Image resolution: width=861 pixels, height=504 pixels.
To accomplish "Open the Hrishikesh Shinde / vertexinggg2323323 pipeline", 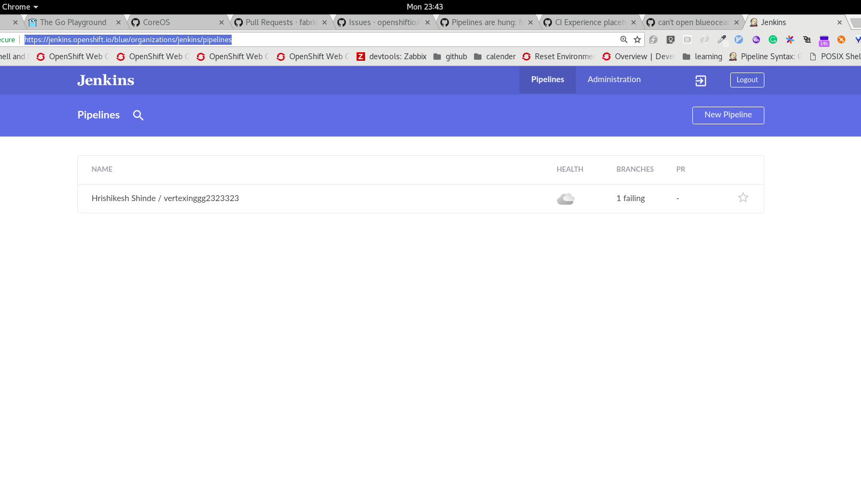I will pyautogui.click(x=165, y=198).
